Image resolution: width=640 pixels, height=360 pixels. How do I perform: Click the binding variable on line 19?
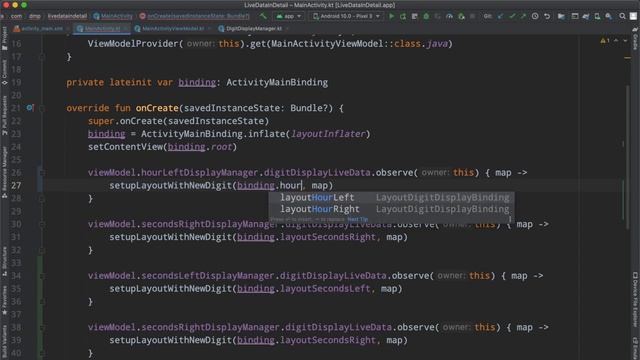(197, 82)
